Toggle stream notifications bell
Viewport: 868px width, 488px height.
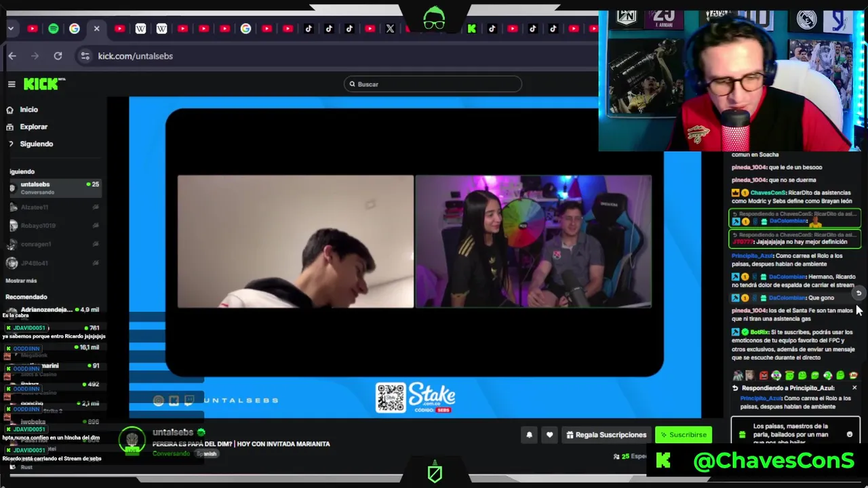click(x=530, y=435)
